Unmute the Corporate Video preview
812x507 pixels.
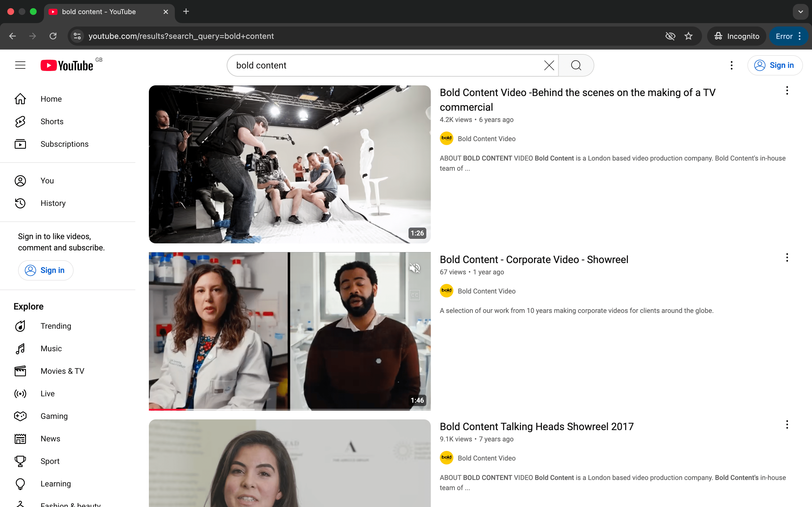(415, 268)
